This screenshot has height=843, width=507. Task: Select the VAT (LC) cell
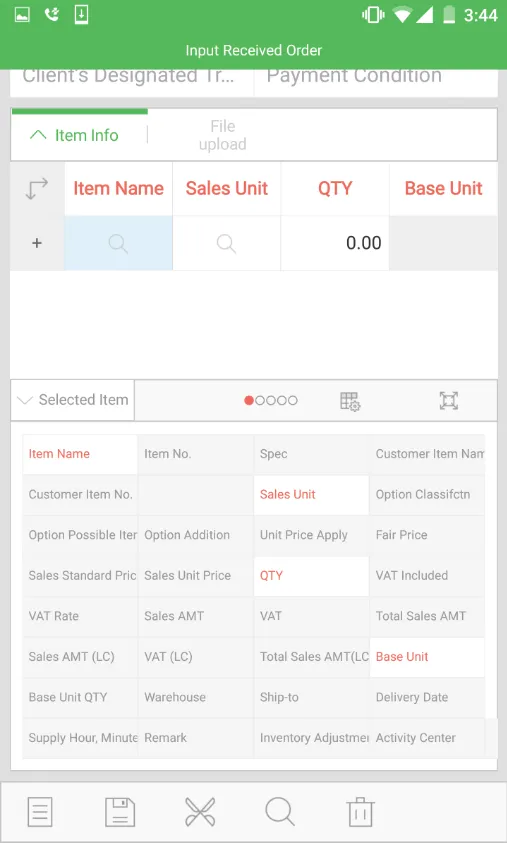click(196, 657)
